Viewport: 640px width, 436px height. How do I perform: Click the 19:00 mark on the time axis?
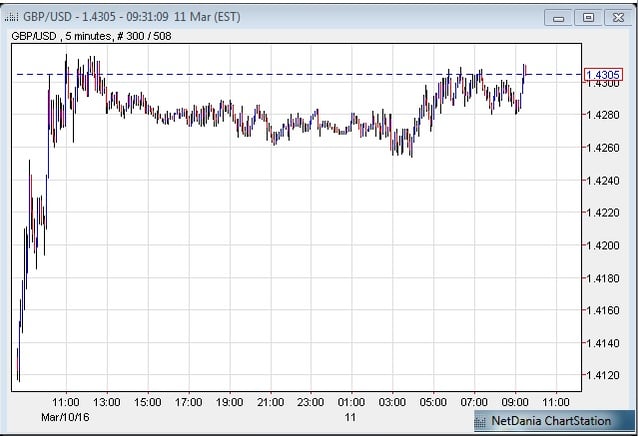coord(230,401)
